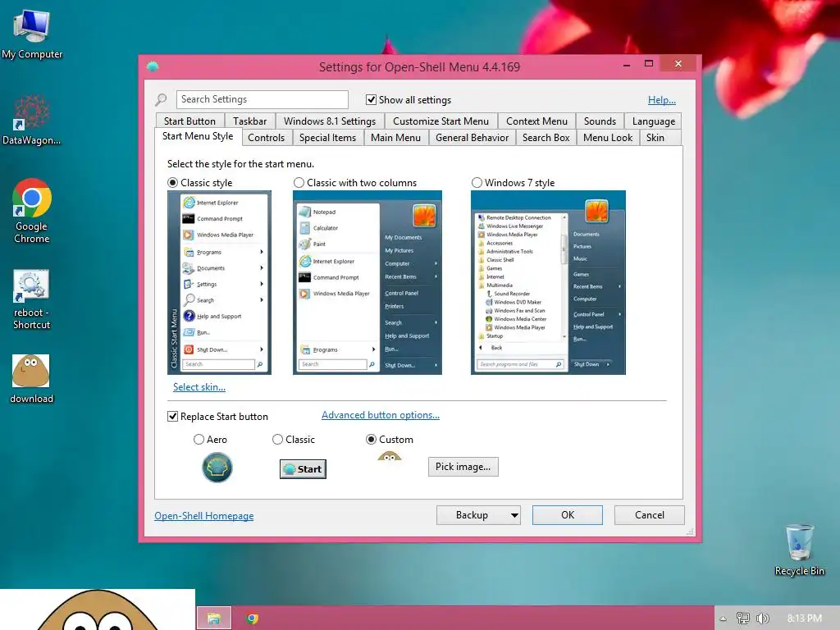Open the Backup dropdown arrow
The width and height of the screenshot is (840, 630).
click(x=514, y=515)
